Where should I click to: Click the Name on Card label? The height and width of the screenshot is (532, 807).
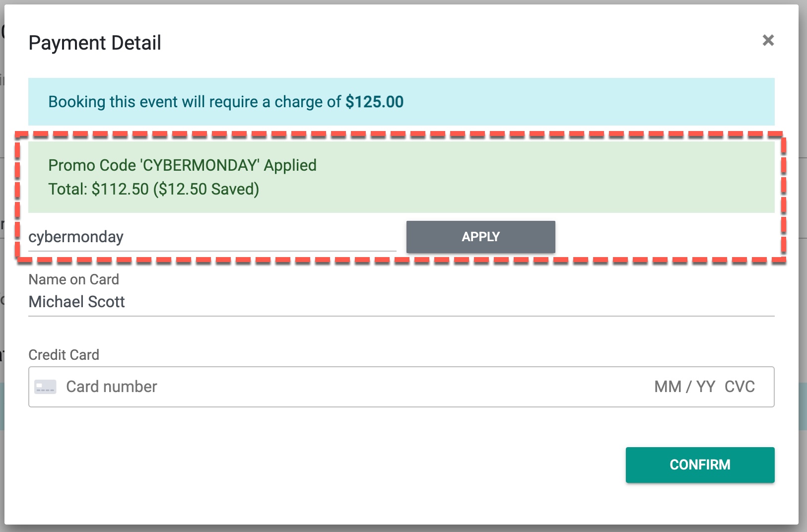[73, 279]
